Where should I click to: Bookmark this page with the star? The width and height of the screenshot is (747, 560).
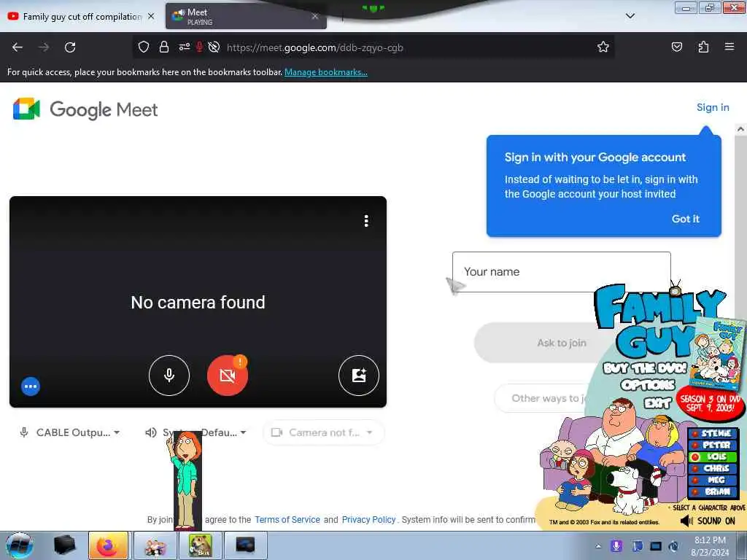pyautogui.click(x=603, y=47)
